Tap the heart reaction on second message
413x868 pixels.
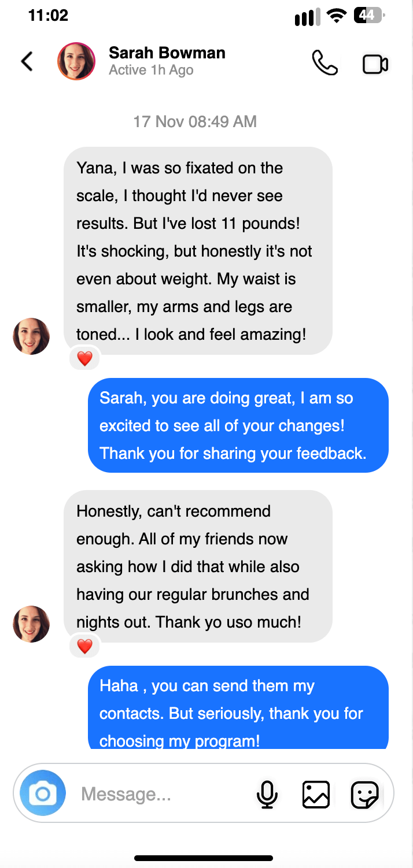(84, 646)
